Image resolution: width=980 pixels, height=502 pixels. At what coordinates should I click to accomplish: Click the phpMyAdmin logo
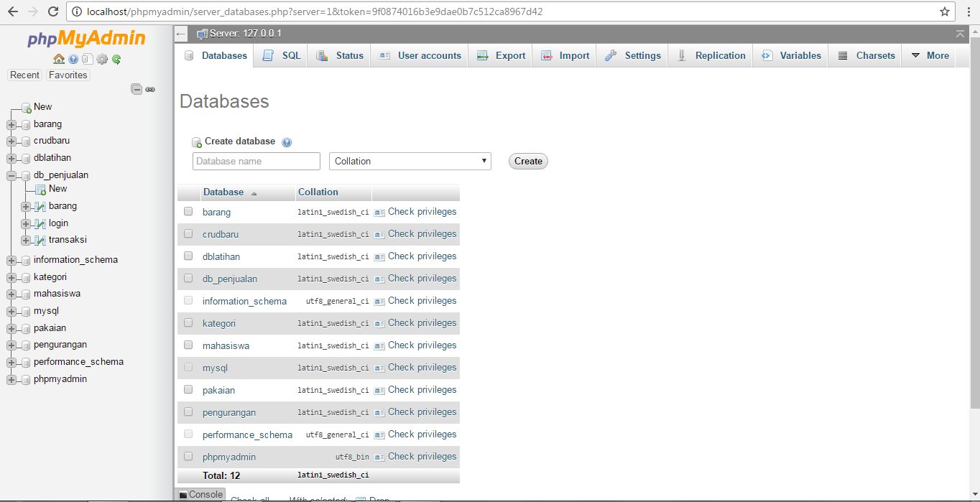(x=86, y=38)
